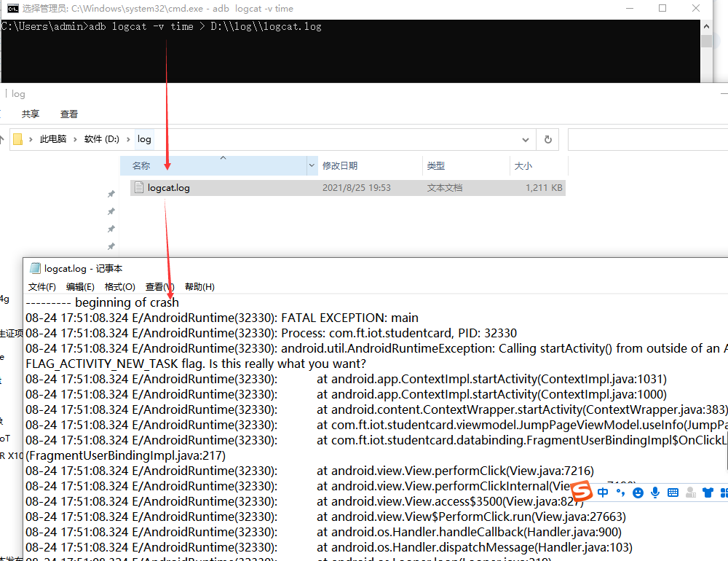
Task: Open the 格式(O) menu in Notepad
Action: [119, 286]
